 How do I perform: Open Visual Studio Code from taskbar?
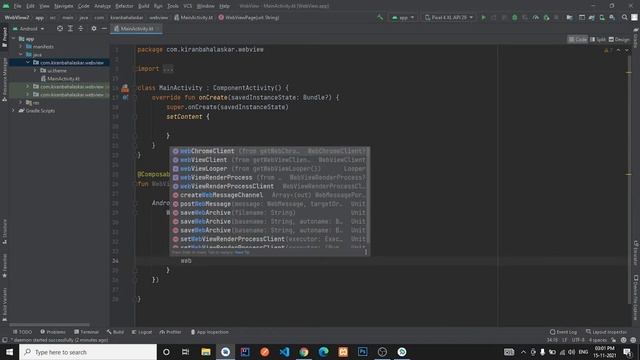(284, 352)
